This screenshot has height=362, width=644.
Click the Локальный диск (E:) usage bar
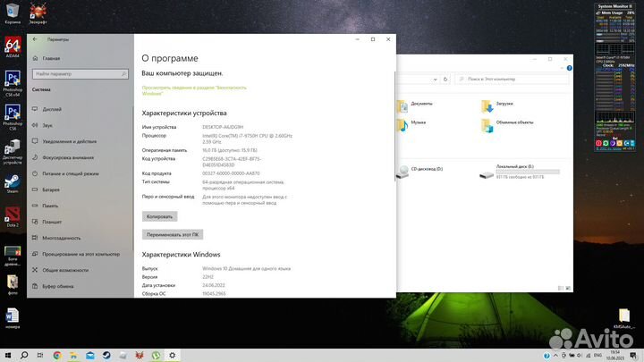click(528, 172)
